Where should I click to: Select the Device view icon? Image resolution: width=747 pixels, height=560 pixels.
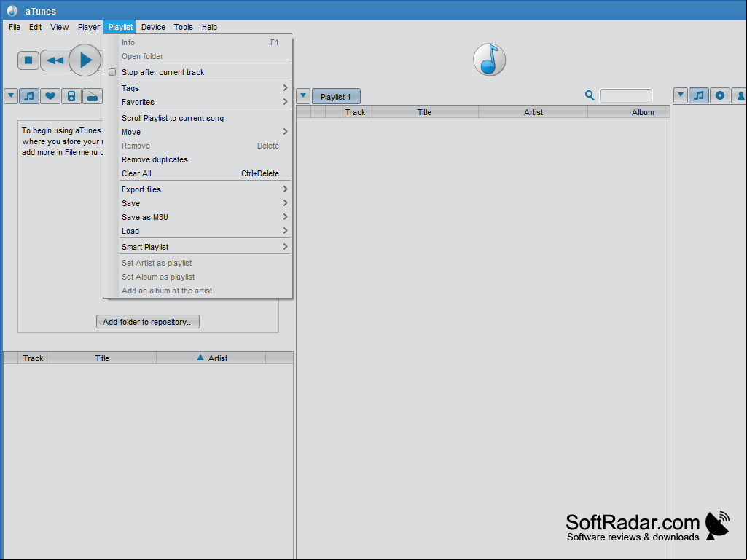[x=71, y=96]
